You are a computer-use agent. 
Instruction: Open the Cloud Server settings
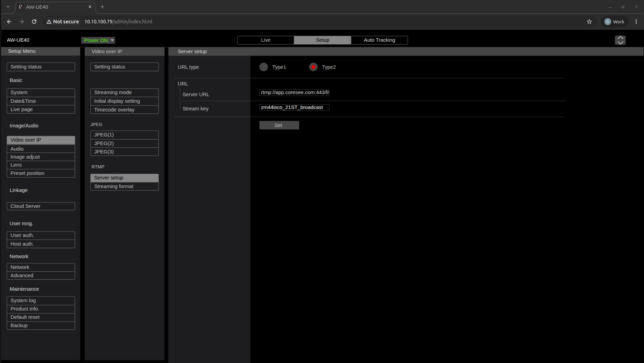(x=41, y=206)
